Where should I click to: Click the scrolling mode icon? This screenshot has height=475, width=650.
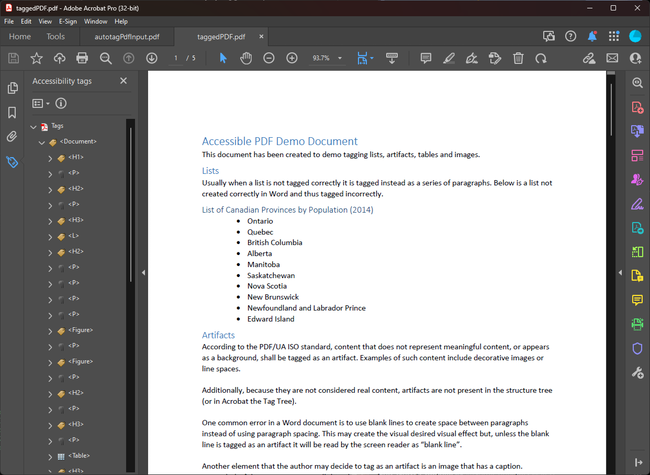click(x=392, y=58)
